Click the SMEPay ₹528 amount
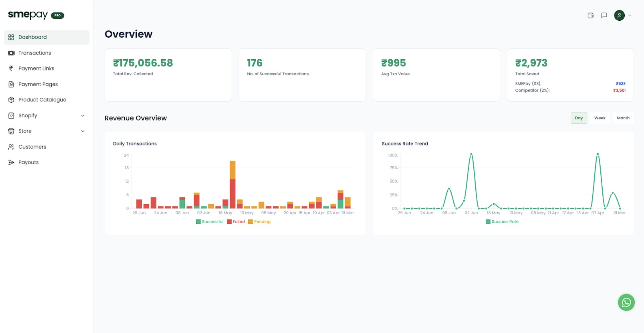The height and width of the screenshot is (333, 644). click(x=620, y=84)
